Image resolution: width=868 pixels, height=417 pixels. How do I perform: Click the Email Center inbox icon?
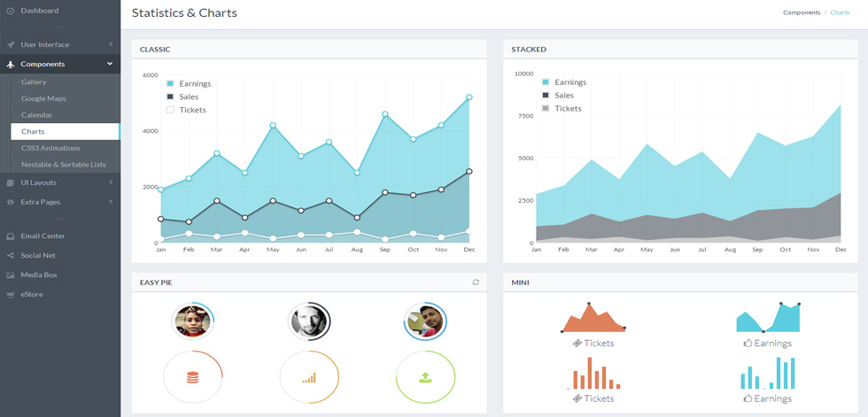point(10,236)
